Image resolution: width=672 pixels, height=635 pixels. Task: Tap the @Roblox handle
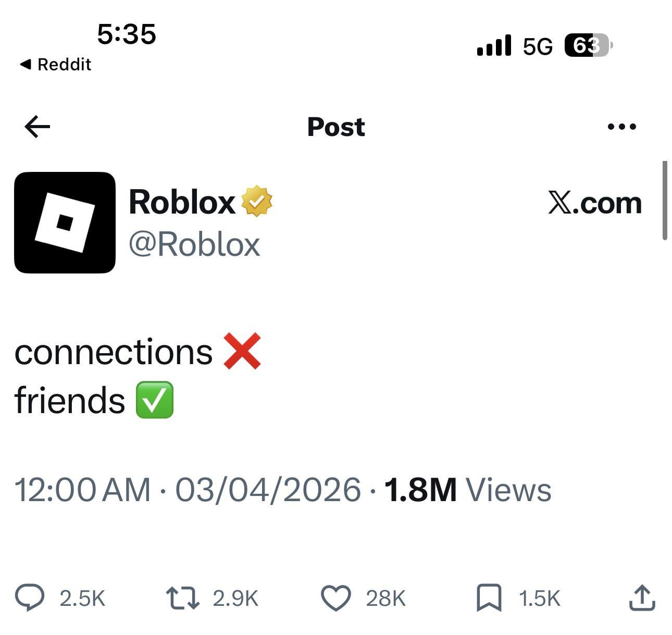(194, 244)
